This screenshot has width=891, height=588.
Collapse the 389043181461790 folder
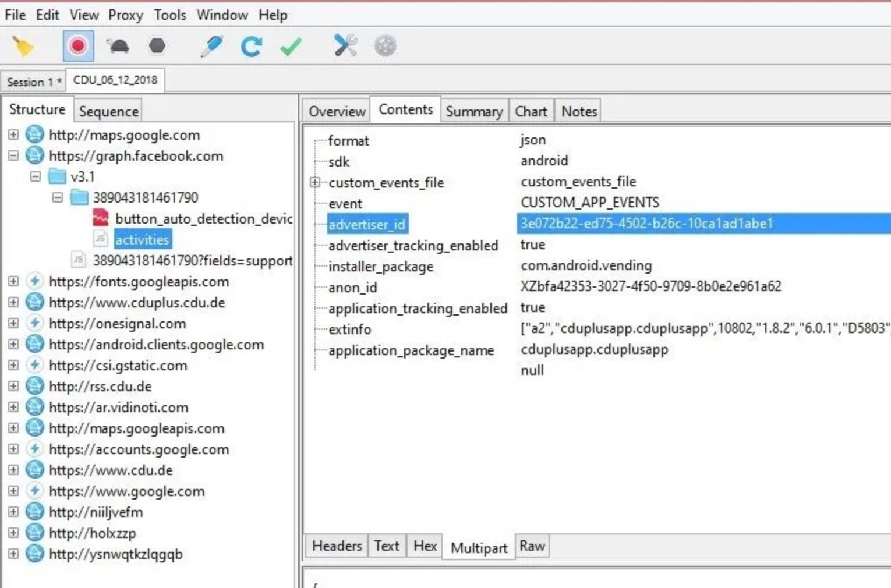click(58, 197)
